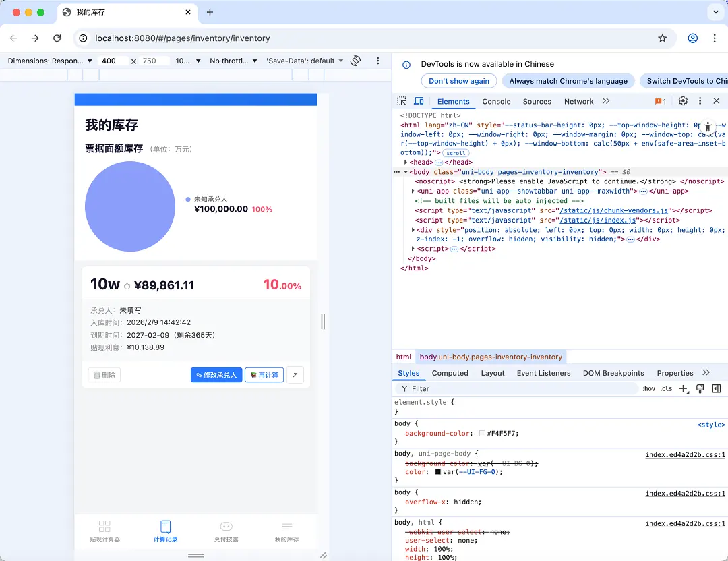Click the 修改承兑人 button
Image resolution: width=728 pixels, height=561 pixels.
(216, 375)
